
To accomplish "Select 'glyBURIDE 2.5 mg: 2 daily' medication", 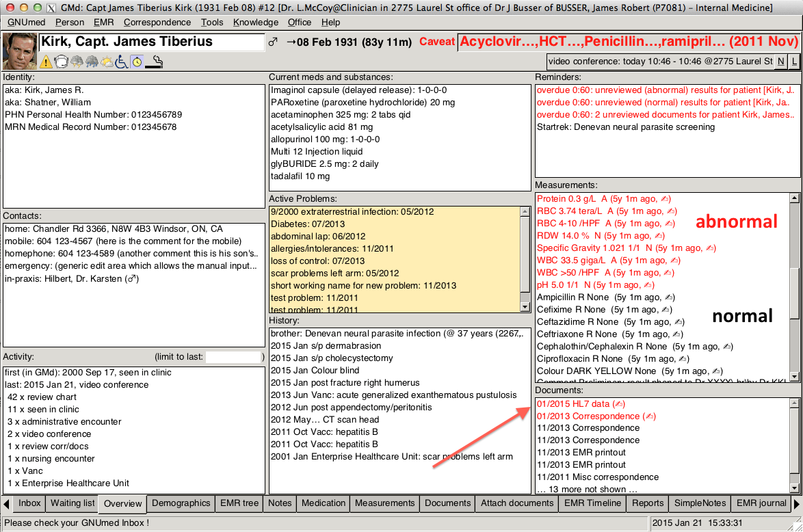I will pyautogui.click(x=325, y=164).
